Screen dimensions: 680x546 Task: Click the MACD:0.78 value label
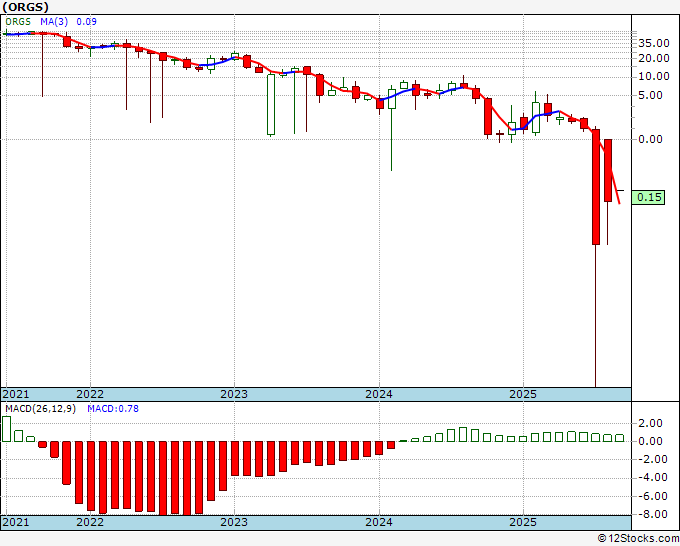(113, 409)
